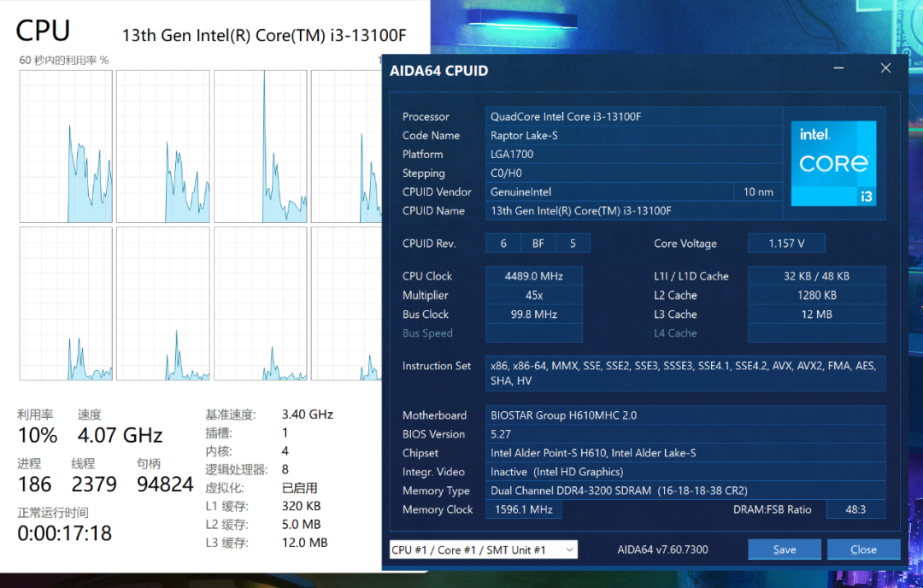Click the "AIDA64 CPUID" window title

point(439,71)
